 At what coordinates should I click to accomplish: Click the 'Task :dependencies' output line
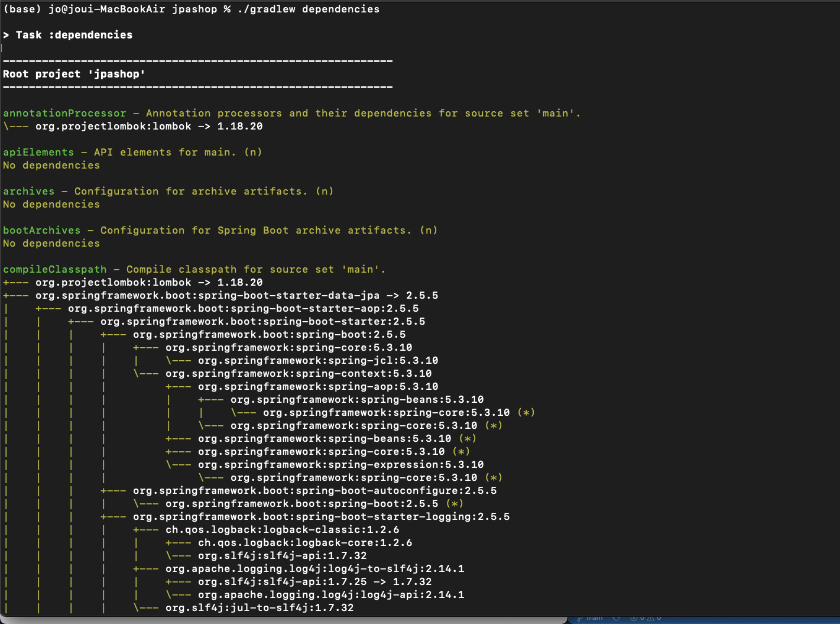point(74,35)
